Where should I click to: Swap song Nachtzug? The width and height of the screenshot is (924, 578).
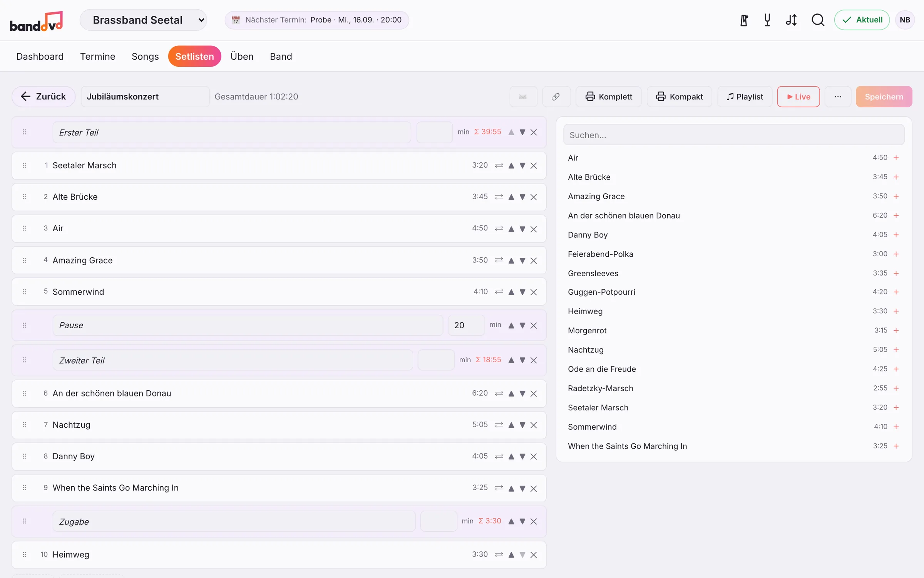click(x=499, y=425)
